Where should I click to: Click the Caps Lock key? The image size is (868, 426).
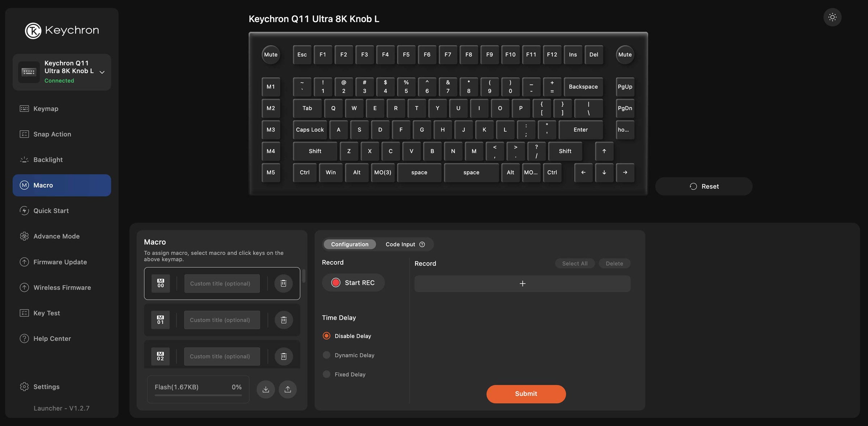(310, 130)
